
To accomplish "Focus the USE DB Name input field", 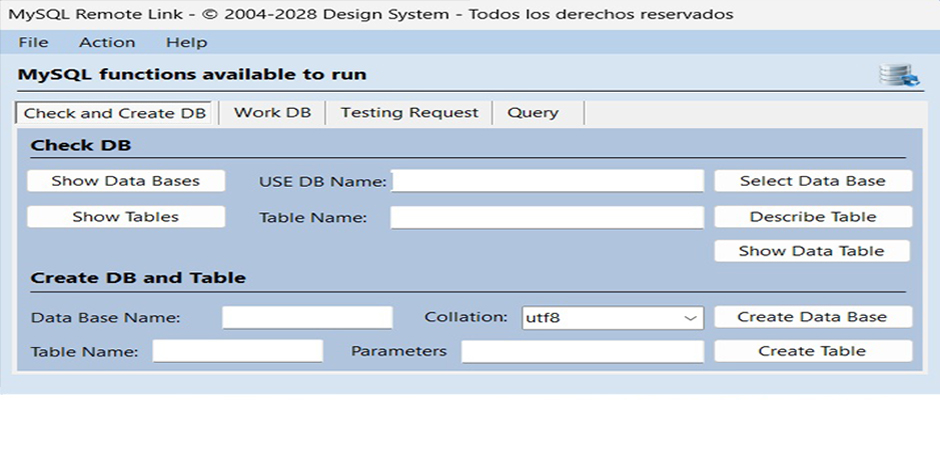I will [x=547, y=181].
